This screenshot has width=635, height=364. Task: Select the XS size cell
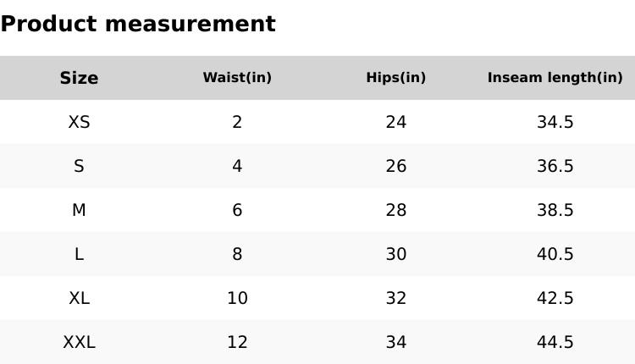pos(79,122)
